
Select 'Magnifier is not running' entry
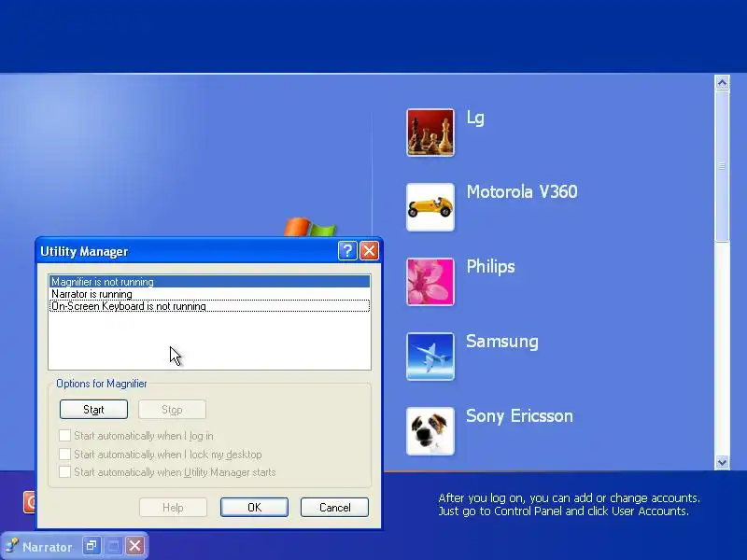(209, 282)
